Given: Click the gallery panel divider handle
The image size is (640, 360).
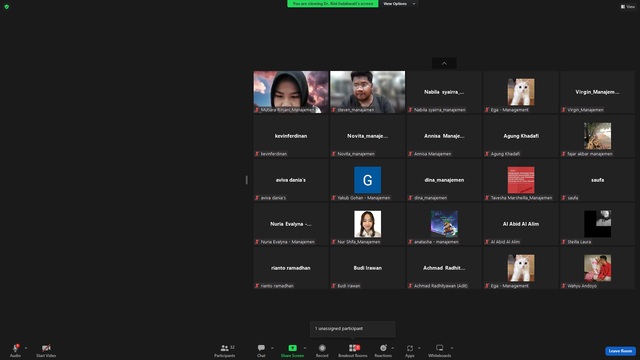Looking at the screenshot, I should point(247,180).
